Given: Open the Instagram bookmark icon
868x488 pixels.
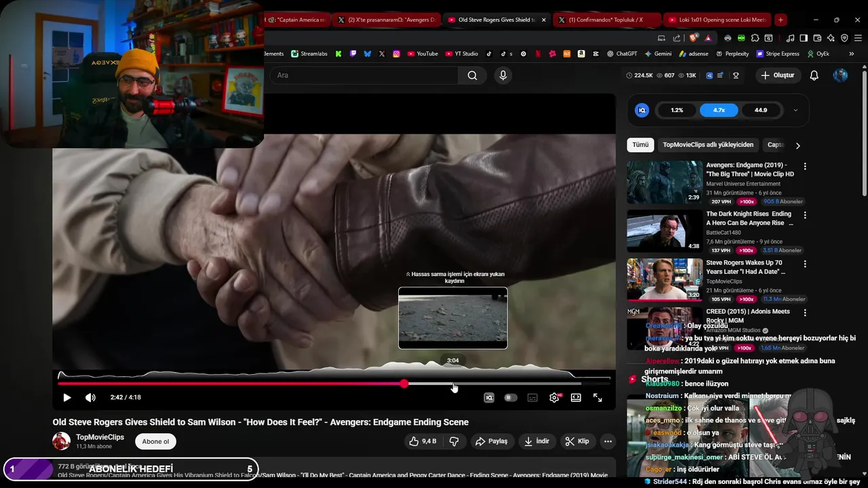Looking at the screenshot, I should [x=396, y=54].
